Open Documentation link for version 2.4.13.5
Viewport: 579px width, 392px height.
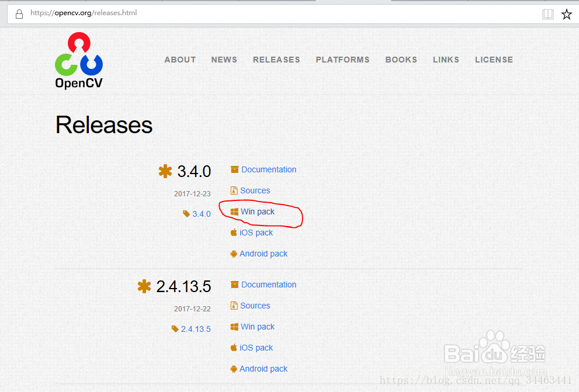[x=269, y=285]
